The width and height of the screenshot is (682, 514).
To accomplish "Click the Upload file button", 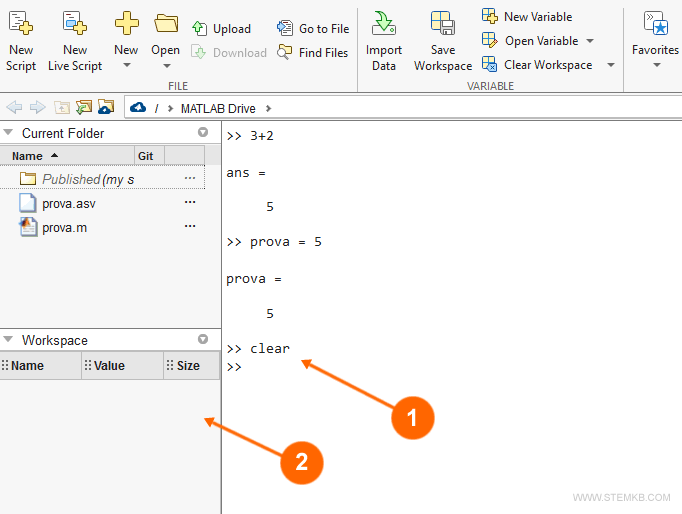I will tap(221, 29).
